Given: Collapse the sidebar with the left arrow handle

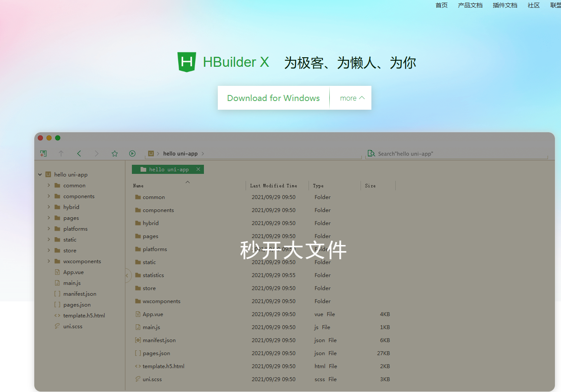Looking at the screenshot, I should click(127, 275).
